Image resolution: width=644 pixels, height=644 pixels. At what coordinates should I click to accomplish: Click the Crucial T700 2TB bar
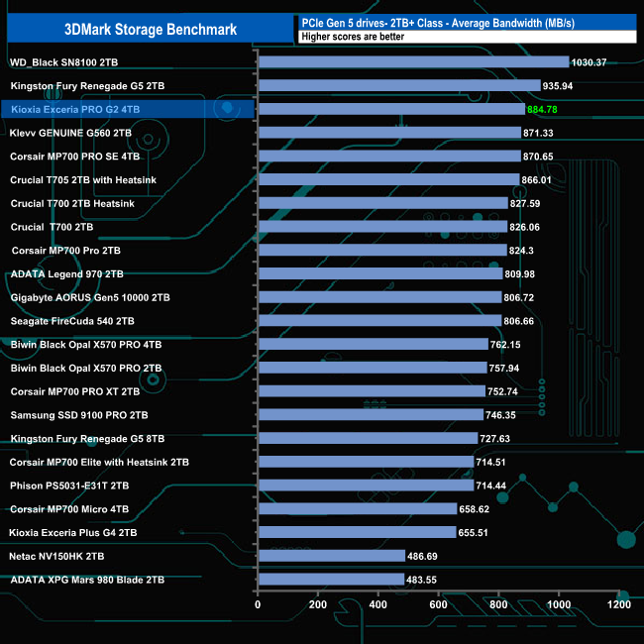(383, 227)
